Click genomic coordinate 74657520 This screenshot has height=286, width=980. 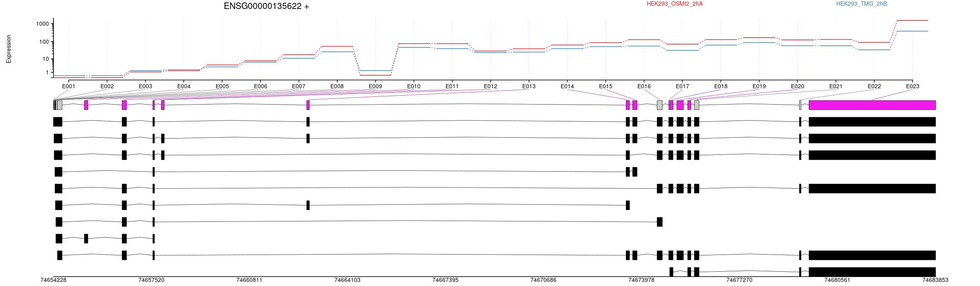click(151, 280)
